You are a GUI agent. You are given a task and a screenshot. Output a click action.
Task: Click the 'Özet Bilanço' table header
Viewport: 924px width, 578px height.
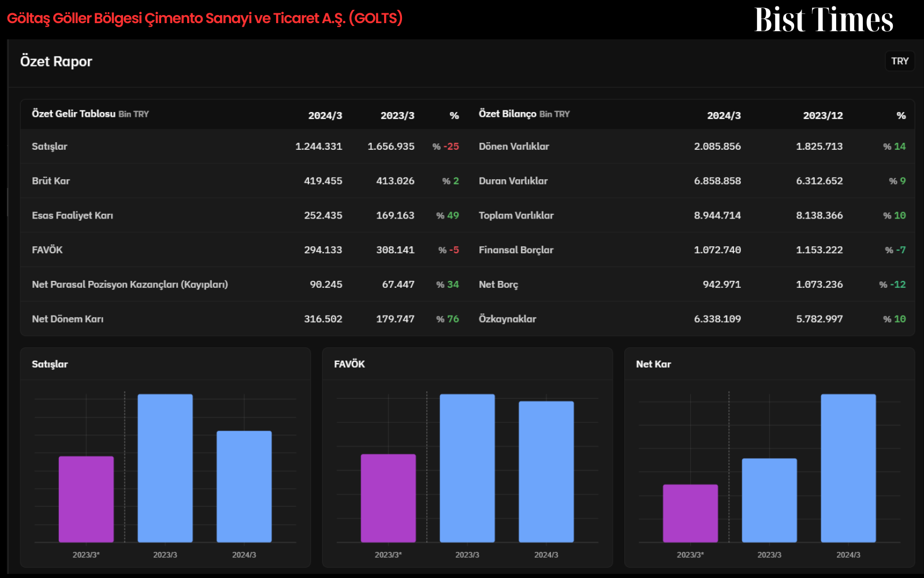click(x=508, y=114)
